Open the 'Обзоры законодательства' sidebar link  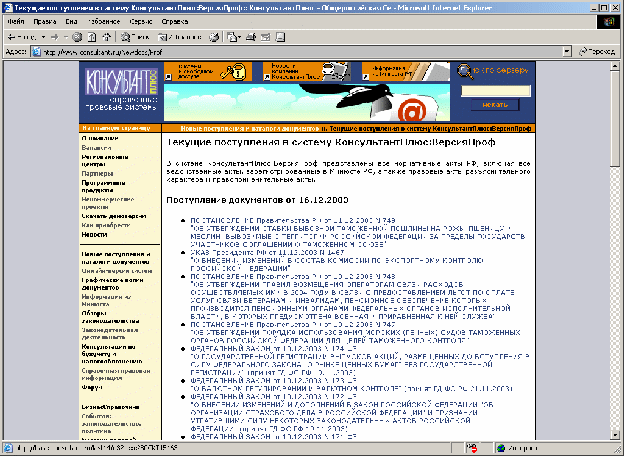click(110, 317)
